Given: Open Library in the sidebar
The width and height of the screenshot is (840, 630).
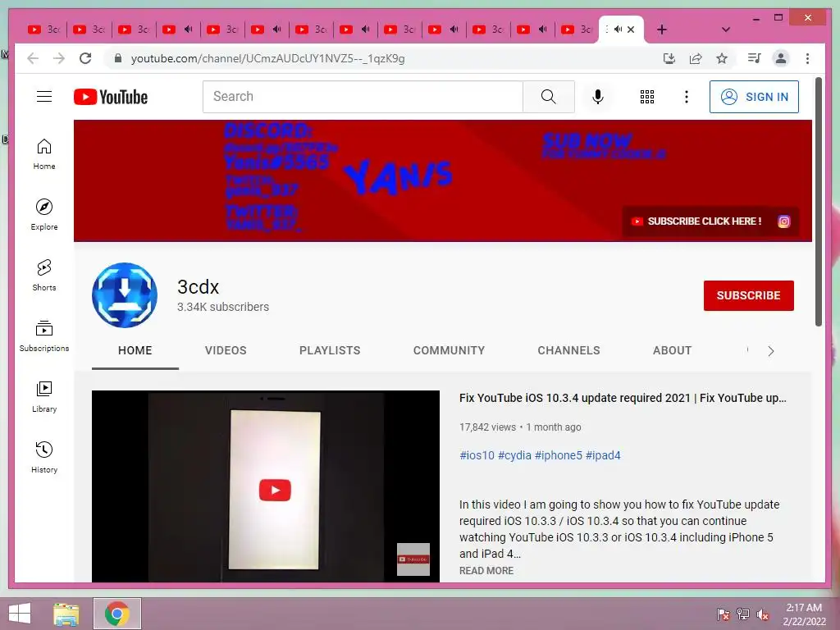Looking at the screenshot, I should pos(44,396).
